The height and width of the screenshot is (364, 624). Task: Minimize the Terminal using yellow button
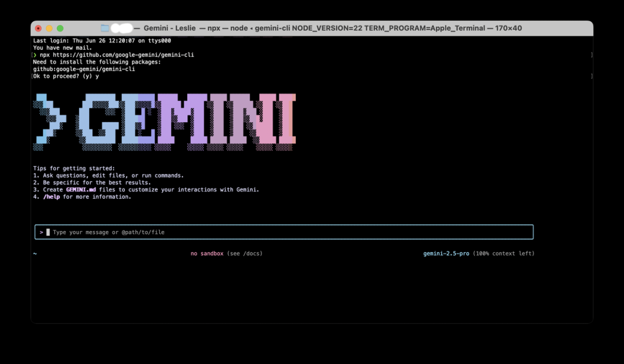point(49,29)
